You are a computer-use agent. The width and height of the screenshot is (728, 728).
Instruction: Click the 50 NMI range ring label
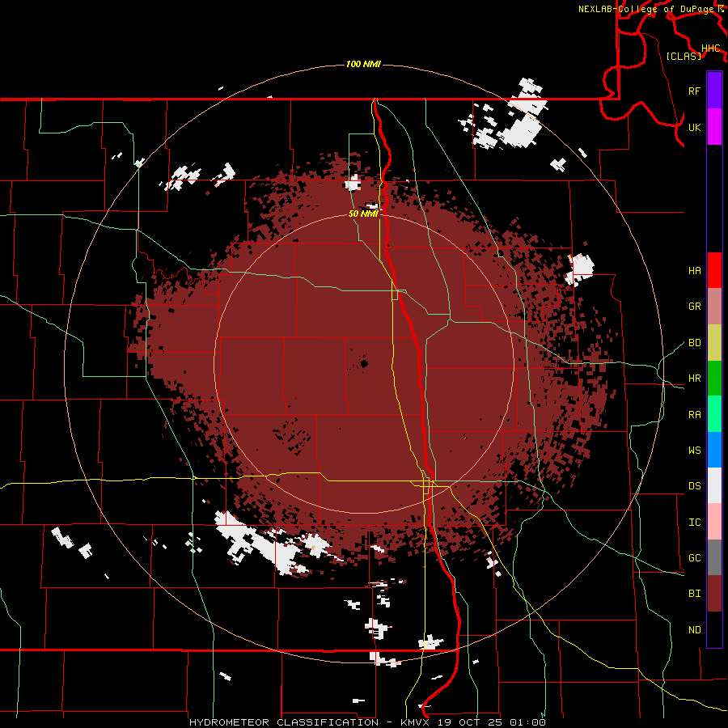click(363, 214)
